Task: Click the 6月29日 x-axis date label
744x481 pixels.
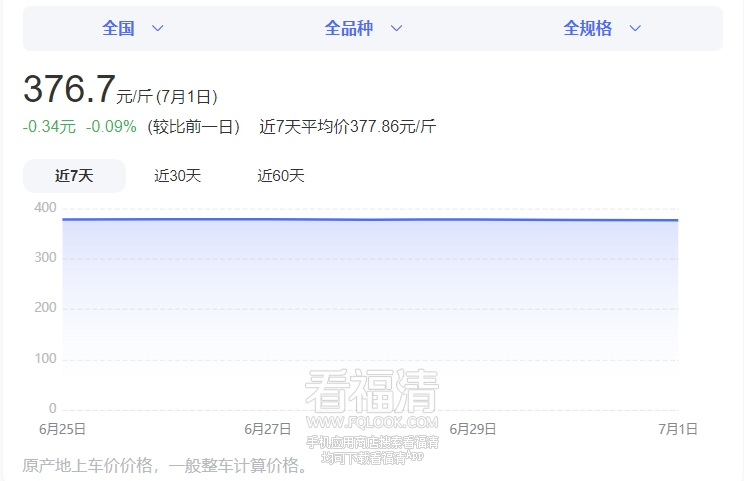Action: coord(472,429)
